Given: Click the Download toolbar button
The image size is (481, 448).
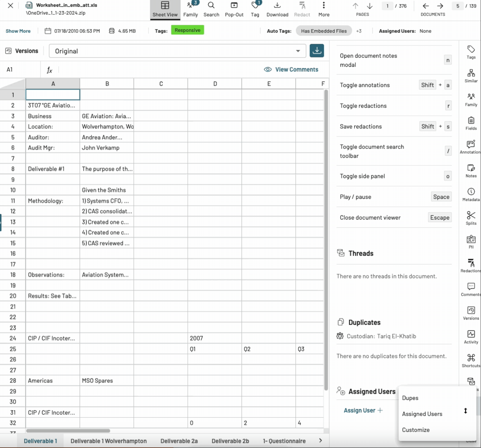Looking at the screenshot, I should [x=277, y=10].
